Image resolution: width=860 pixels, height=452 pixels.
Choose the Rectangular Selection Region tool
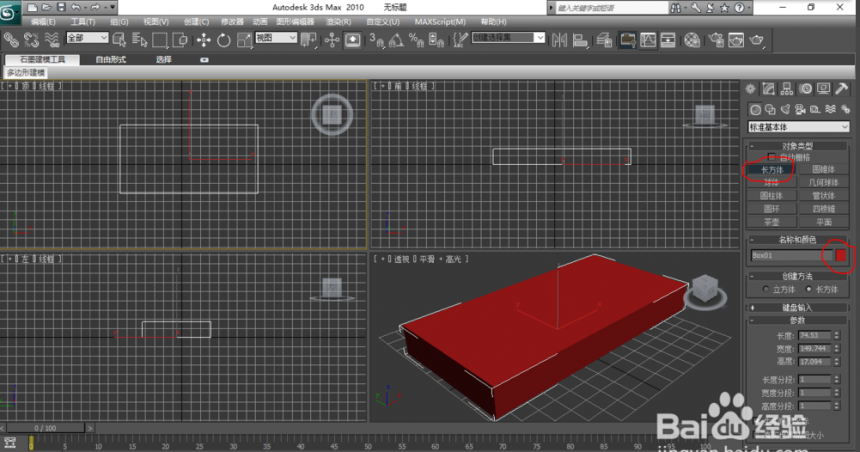160,39
